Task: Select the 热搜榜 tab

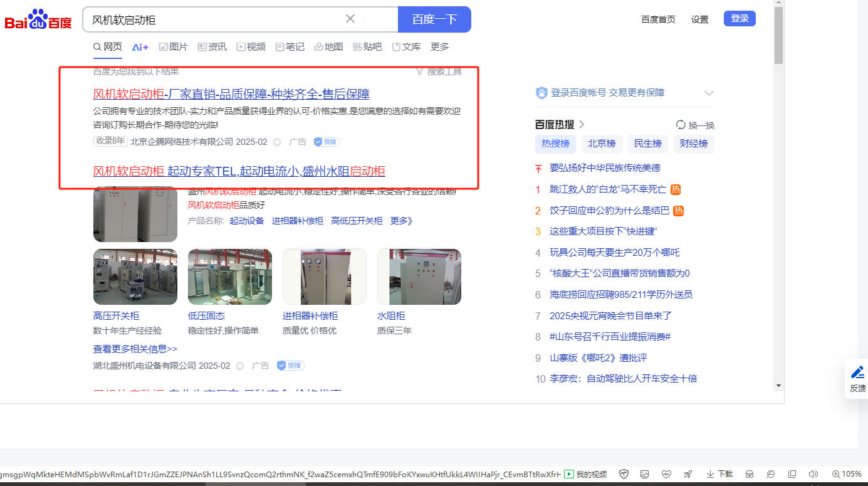Action: [556, 144]
